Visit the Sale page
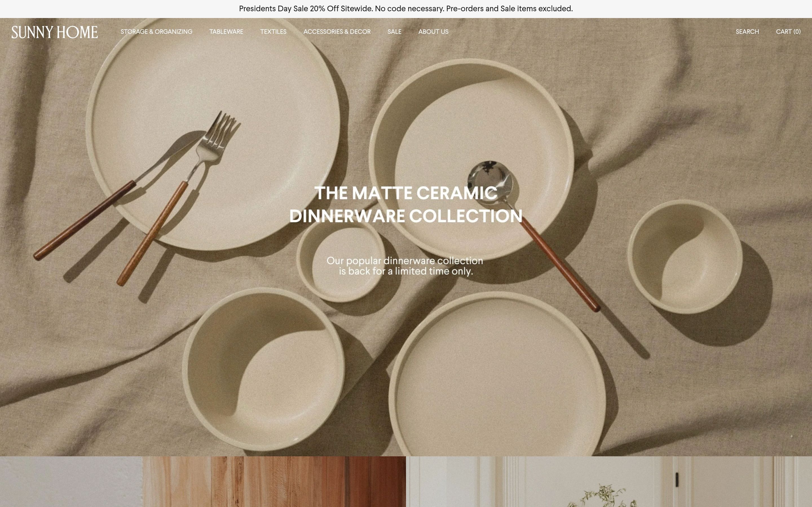This screenshot has height=507, width=812. 394,32
